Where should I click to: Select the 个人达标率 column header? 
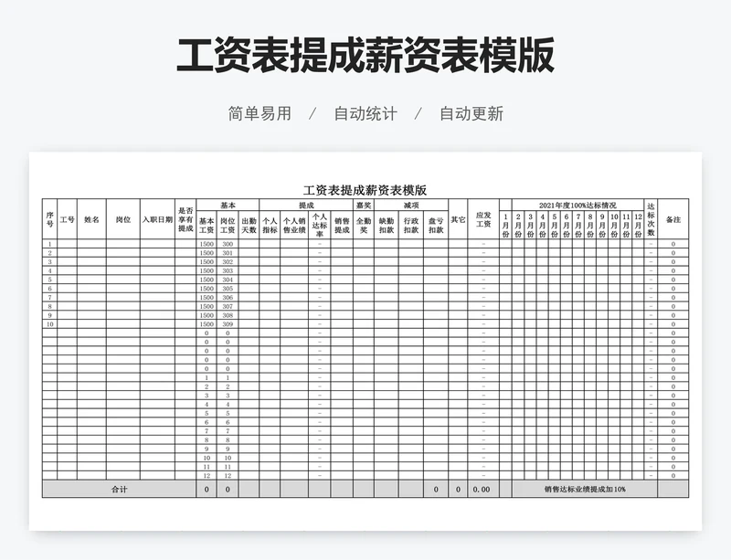click(x=320, y=226)
